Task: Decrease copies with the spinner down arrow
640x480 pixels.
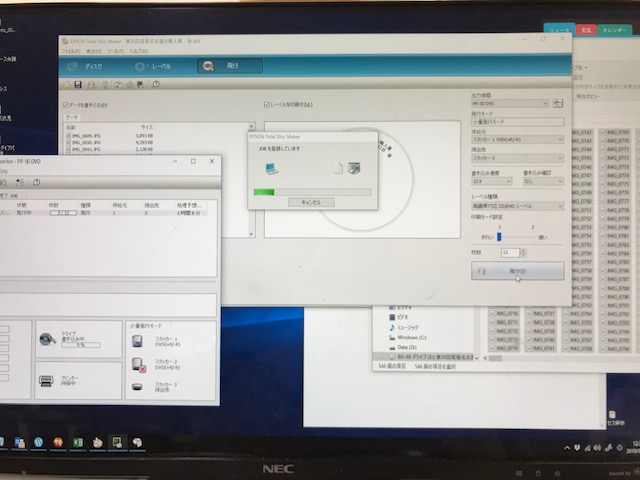Action: point(523,255)
